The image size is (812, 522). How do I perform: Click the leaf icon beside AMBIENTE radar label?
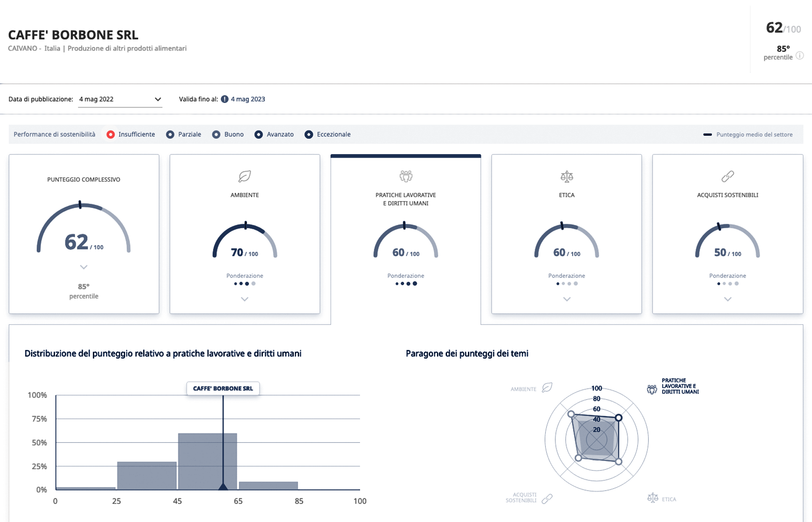(547, 388)
